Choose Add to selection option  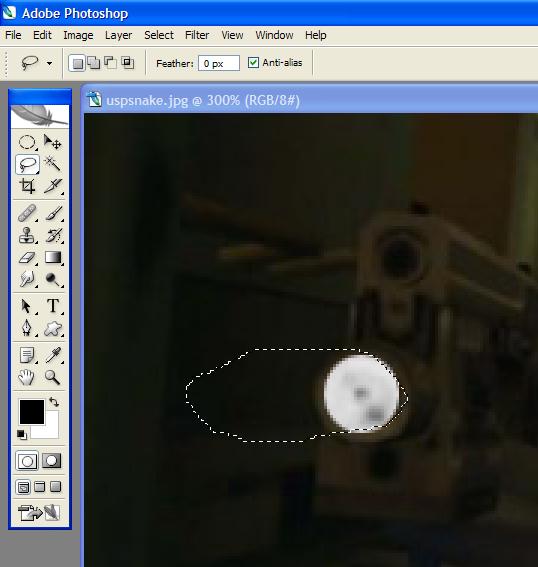coord(94,63)
